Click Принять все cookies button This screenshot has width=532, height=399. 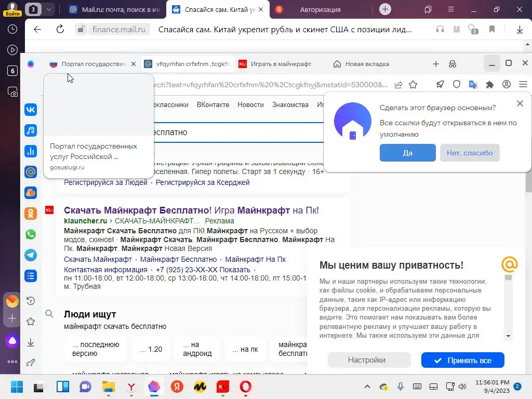coord(462,361)
